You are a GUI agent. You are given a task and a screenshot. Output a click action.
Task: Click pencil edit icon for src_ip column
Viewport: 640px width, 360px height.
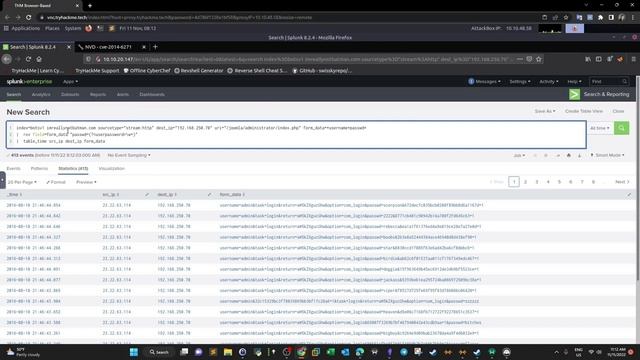tap(147, 195)
